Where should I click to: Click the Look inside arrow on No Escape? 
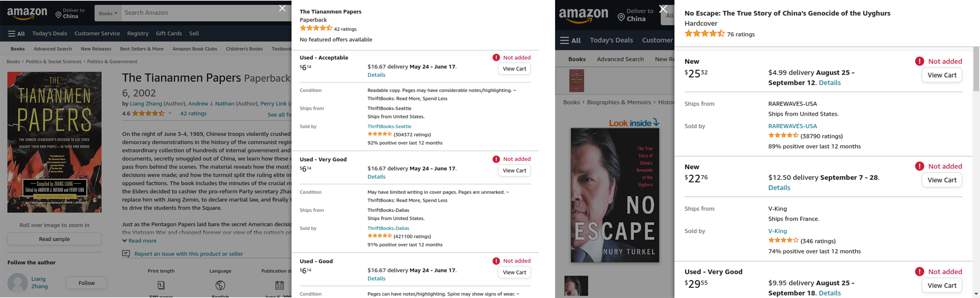656,122
